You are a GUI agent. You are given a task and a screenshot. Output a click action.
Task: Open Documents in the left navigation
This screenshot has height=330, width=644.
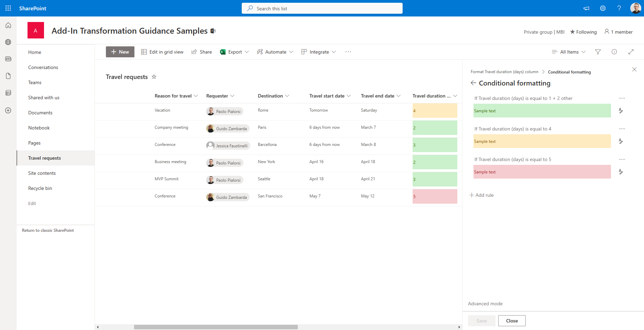point(40,113)
